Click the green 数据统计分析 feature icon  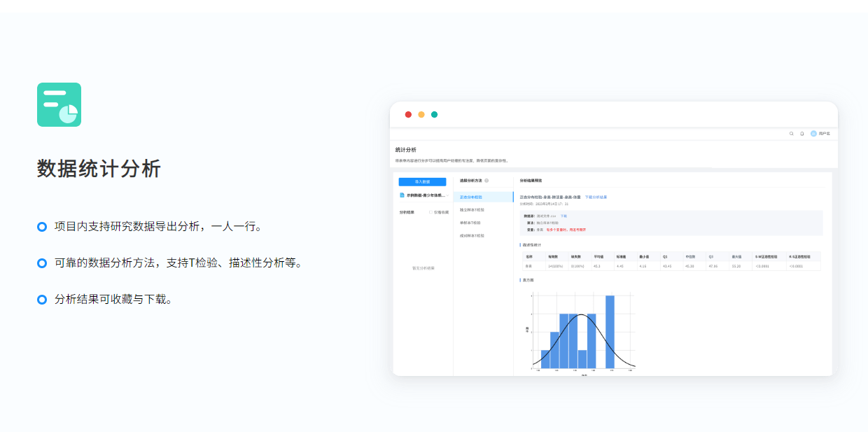[59, 105]
